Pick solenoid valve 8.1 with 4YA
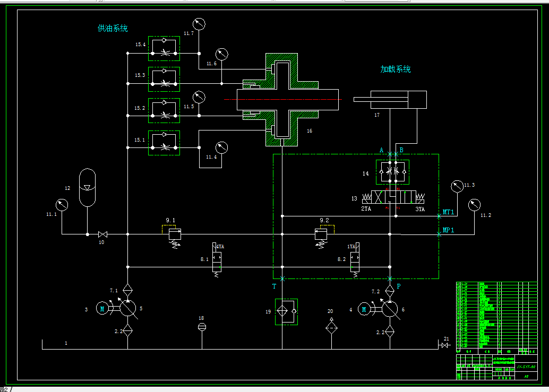The image size is (549, 392). (217, 260)
